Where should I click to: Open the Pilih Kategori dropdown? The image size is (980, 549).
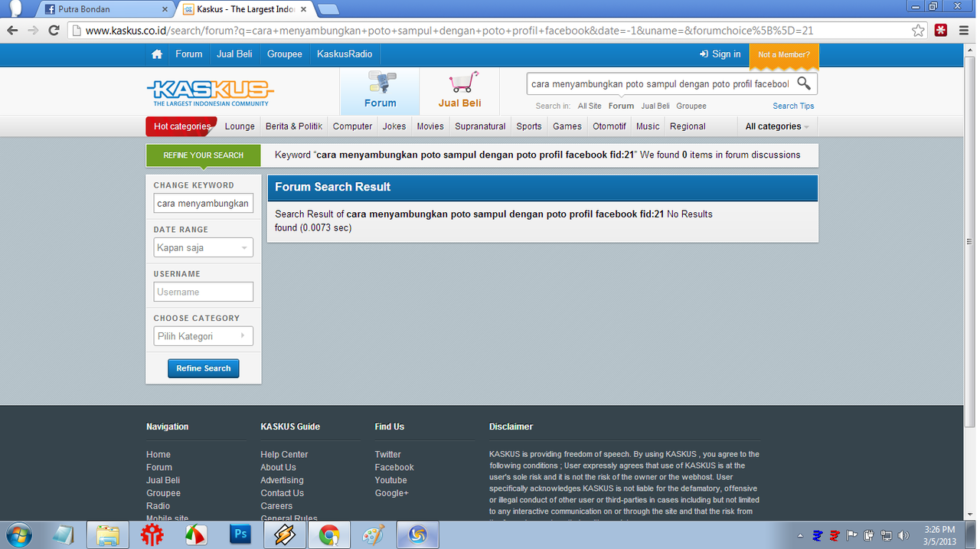(203, 336)
